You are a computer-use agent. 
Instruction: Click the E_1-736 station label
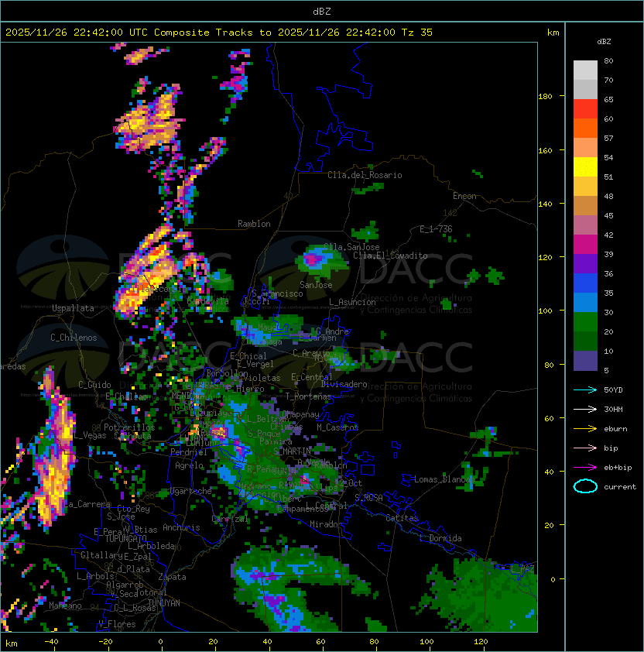(x=436, y=229)
